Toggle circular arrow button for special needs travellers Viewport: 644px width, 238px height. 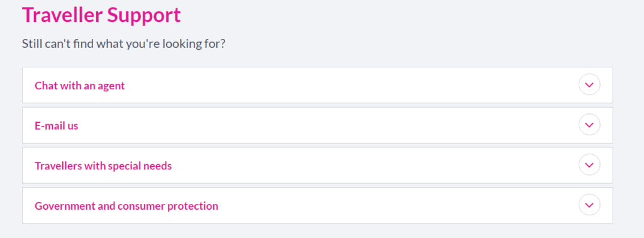point(589,165)
